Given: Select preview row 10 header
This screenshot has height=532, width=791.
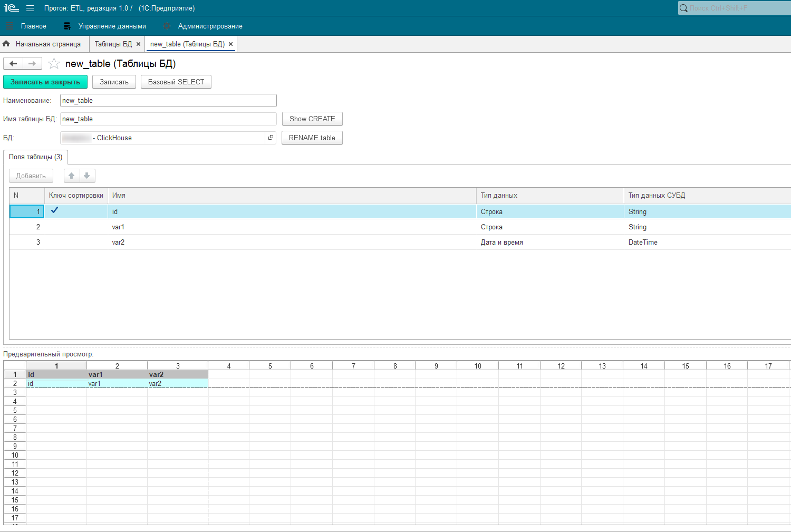Looking at the screenshot, I should click(15, 455).
